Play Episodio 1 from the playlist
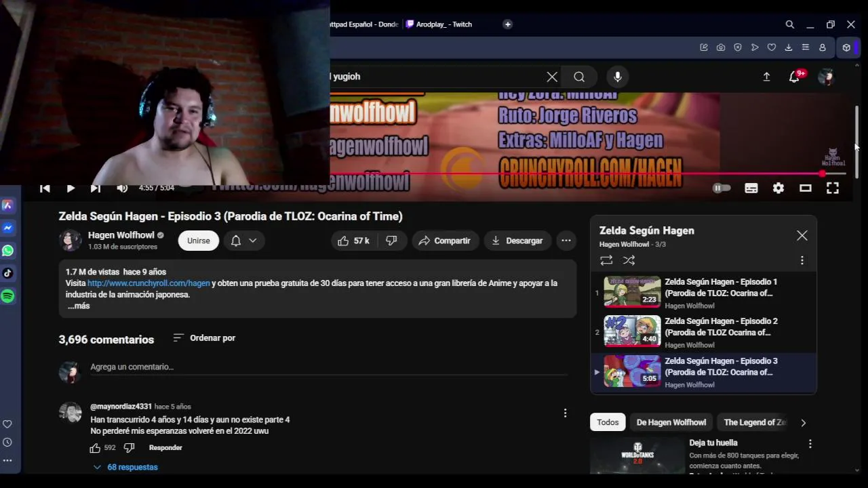The height and width of the screenshot is (488, 868). click(703, 293)
